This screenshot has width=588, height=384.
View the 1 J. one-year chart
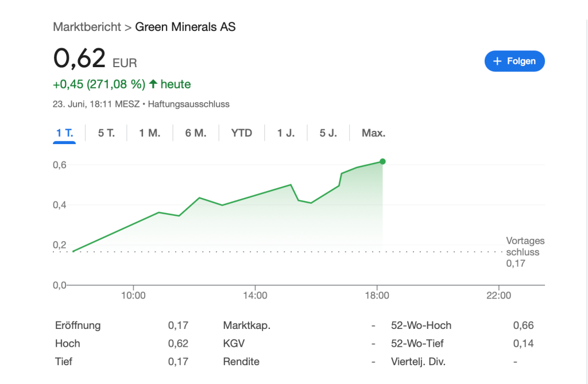[285, 133]
